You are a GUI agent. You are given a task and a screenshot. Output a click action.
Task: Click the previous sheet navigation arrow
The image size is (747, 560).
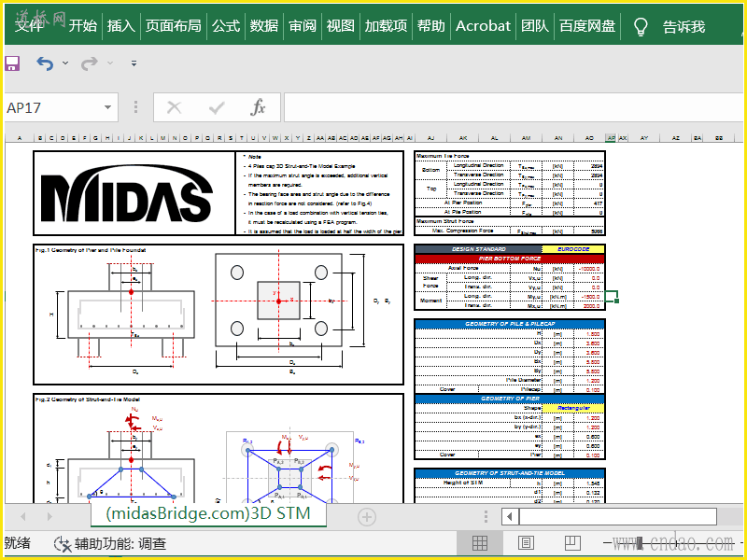(22, 517)
